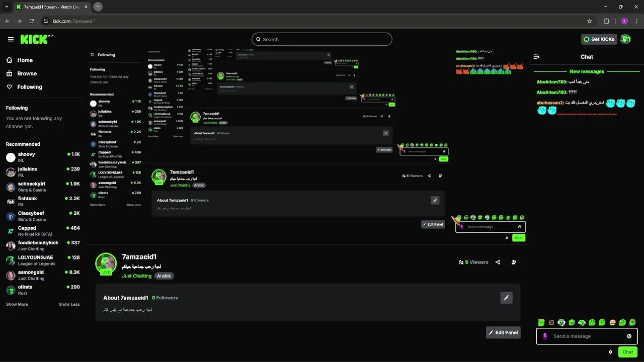Open fishtank channel fish logo
The image size is (644, 362).
click(11, 202)
